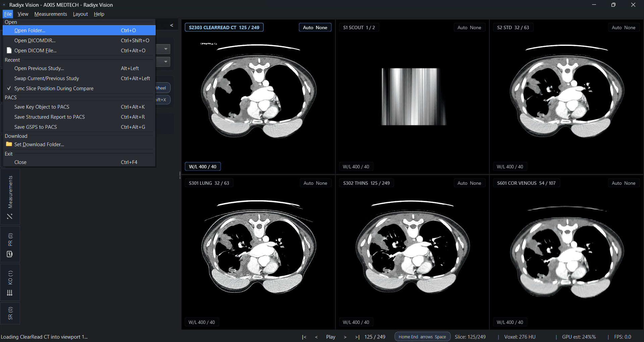
Task: Click W/L 400 / 40 in S302 THINS viewport
Action: (356, 322)
